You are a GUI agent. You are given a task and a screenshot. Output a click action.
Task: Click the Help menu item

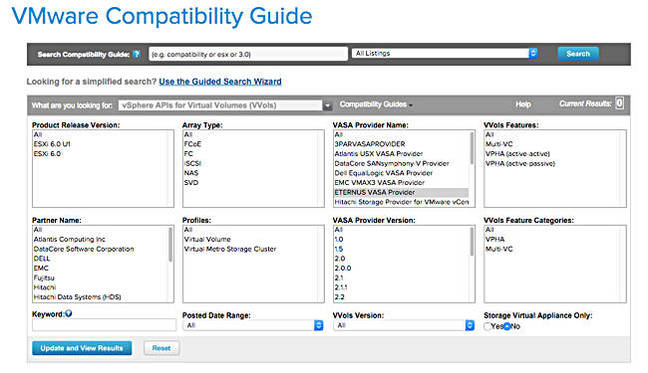[523, 105]
